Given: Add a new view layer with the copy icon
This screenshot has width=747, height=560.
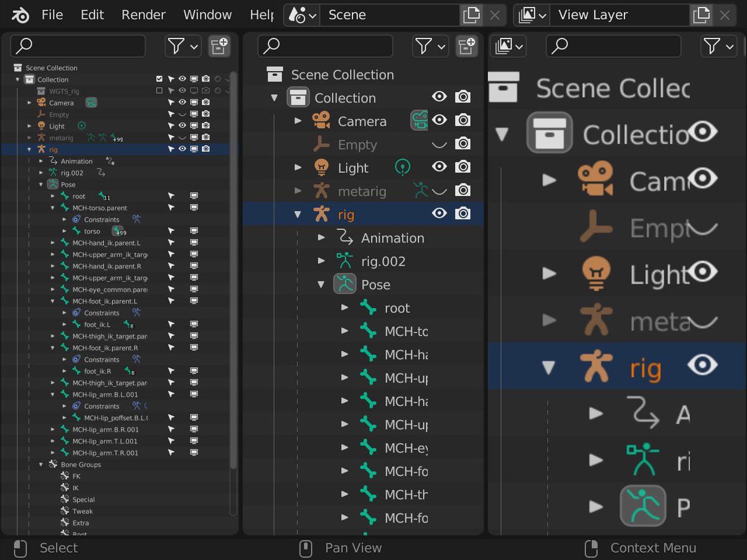Looking at the screenshot, I should (702, 15).
